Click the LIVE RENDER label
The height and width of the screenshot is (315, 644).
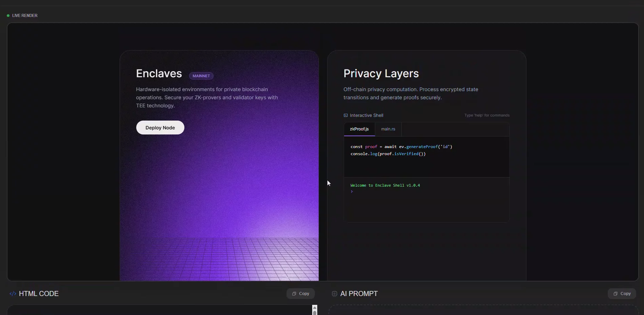[x=25, y=16]
